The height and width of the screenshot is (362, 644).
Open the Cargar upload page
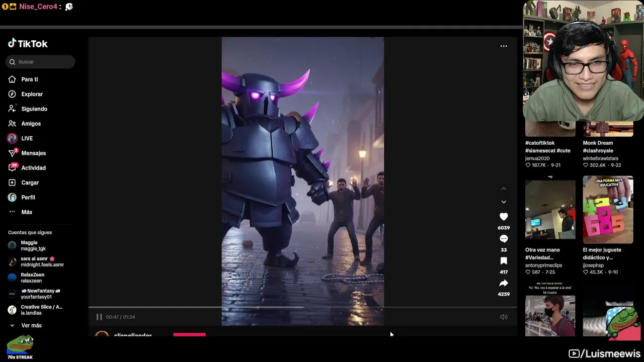click(30, 183)
